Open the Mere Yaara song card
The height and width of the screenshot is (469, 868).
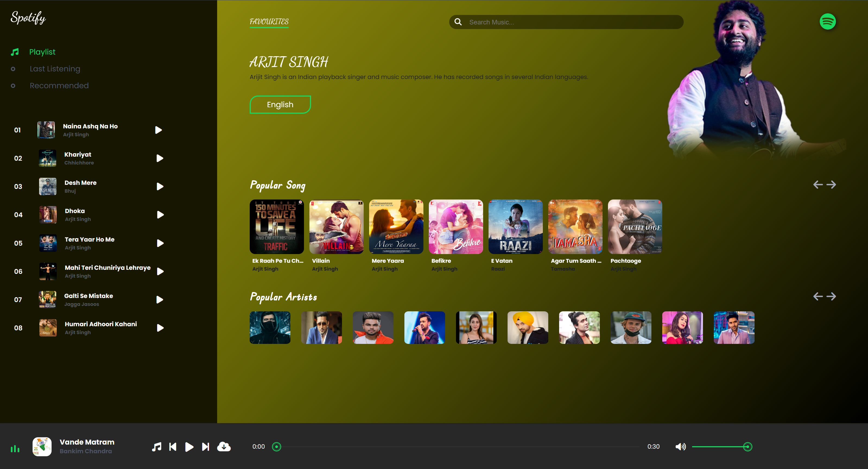click(x=396, y=227)
